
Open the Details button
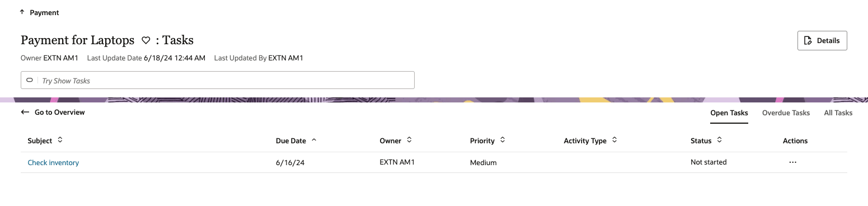822,40
